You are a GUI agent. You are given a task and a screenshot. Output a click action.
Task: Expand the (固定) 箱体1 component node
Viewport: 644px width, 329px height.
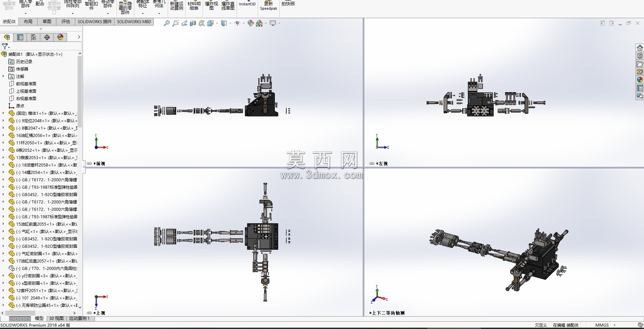[x=3, y=113]
